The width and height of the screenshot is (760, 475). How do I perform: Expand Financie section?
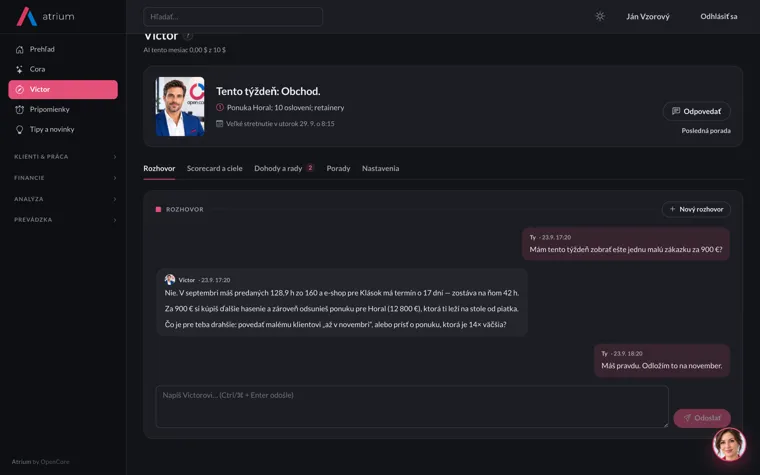[65, 178]
